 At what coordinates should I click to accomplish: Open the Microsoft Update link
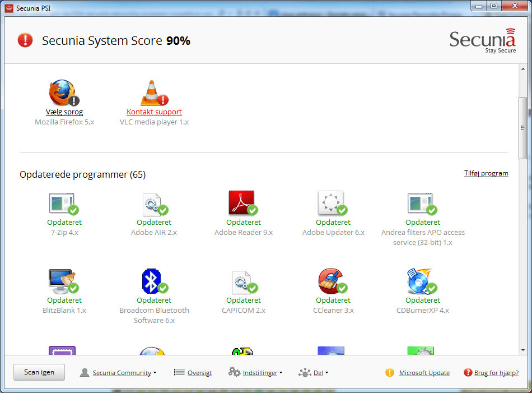pos(424,373)
